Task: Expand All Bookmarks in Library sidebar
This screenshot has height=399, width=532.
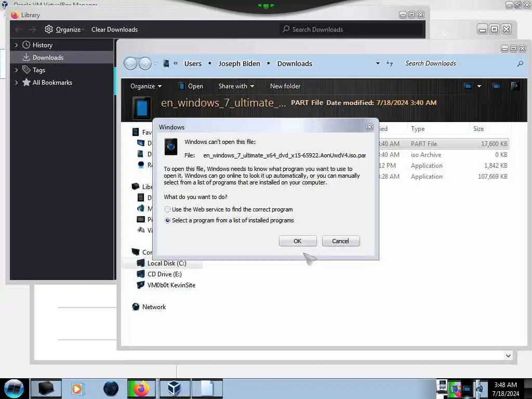Action: (x=16, y=83)
